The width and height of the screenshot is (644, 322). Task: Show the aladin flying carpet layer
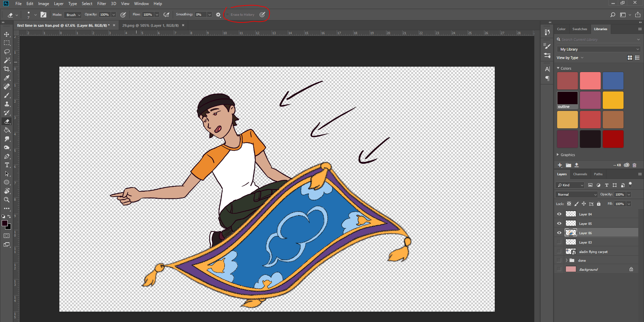[x=559, y=251]
